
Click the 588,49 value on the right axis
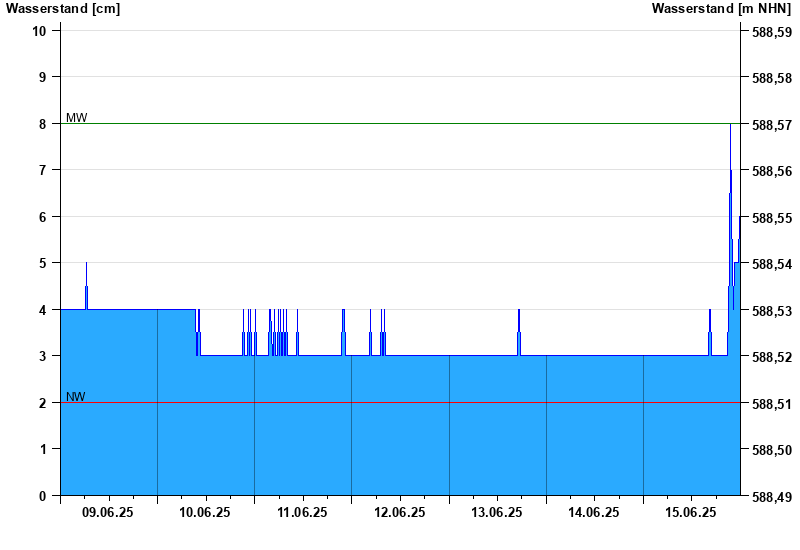771,496
